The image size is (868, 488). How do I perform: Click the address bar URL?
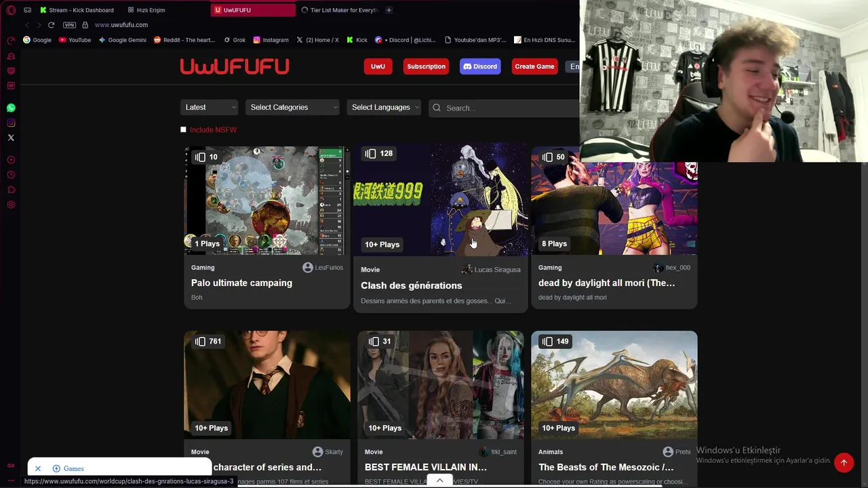[121, 25]
